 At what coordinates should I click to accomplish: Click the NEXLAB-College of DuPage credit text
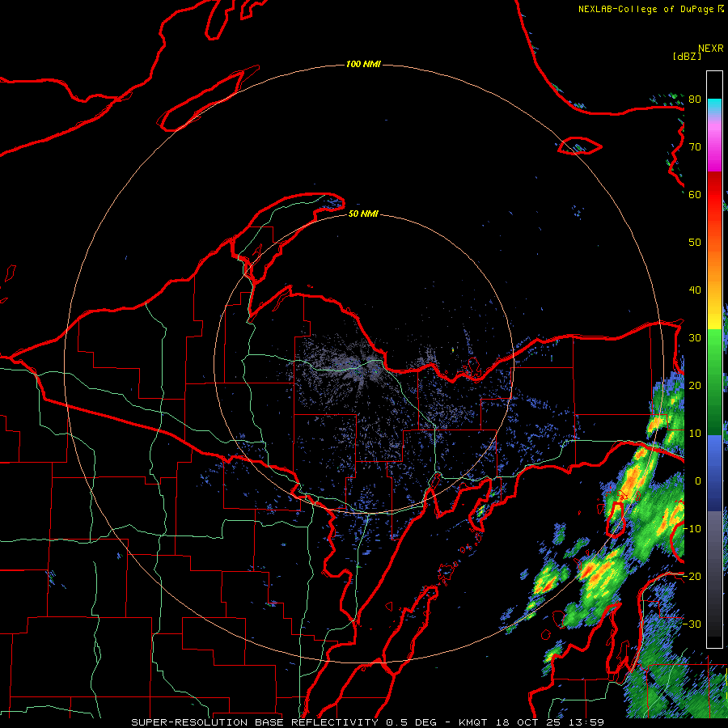pos(650,9)
